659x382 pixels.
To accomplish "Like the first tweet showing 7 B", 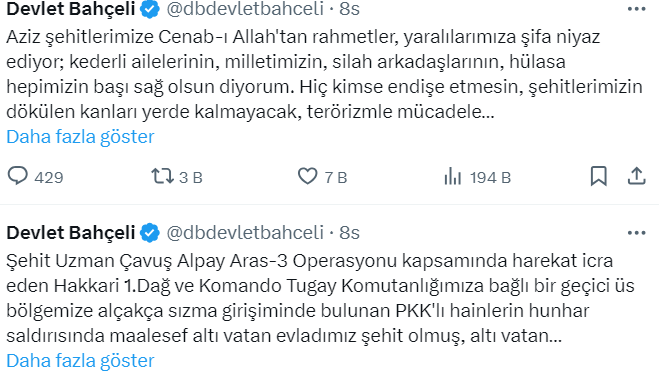I will click(x=322, y=177).
